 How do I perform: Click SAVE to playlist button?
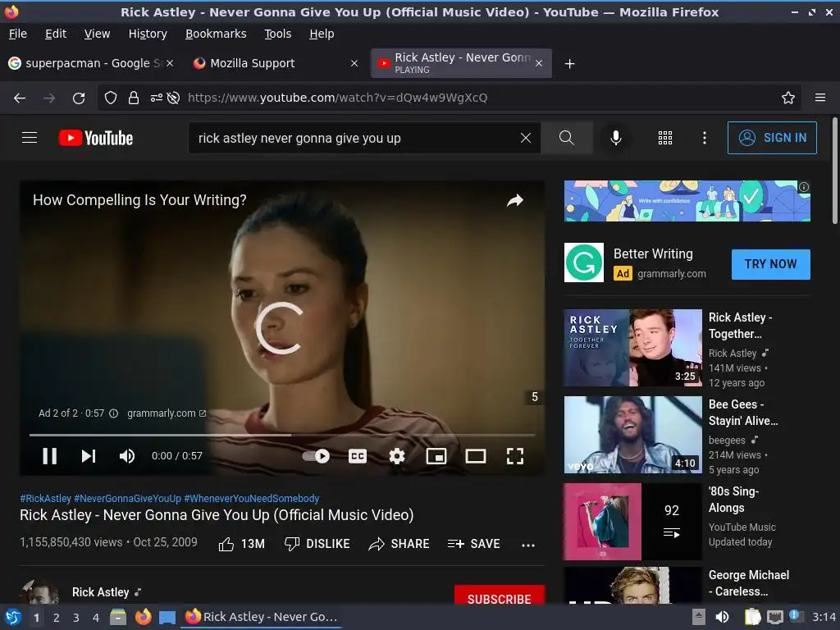(473, 544)
